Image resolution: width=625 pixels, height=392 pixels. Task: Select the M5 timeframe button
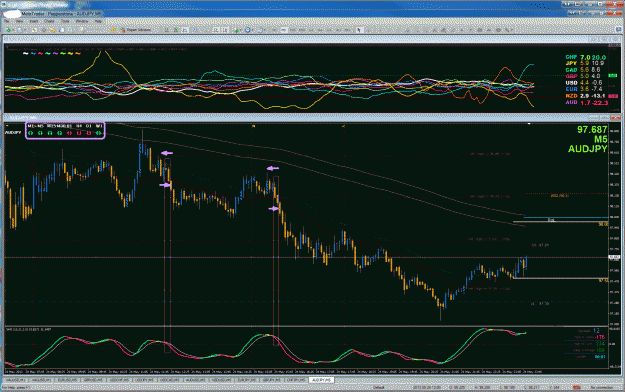coord(283,30)
